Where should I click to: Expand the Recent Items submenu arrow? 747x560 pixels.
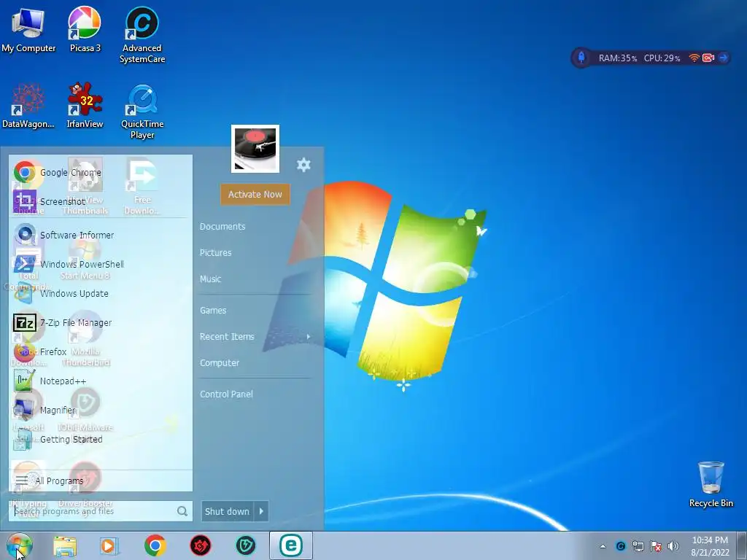tap(309, 337)
